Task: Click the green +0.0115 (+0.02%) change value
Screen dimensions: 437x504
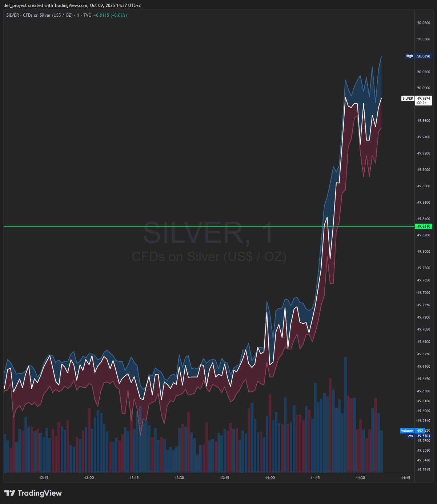Action: click(110, 15)
